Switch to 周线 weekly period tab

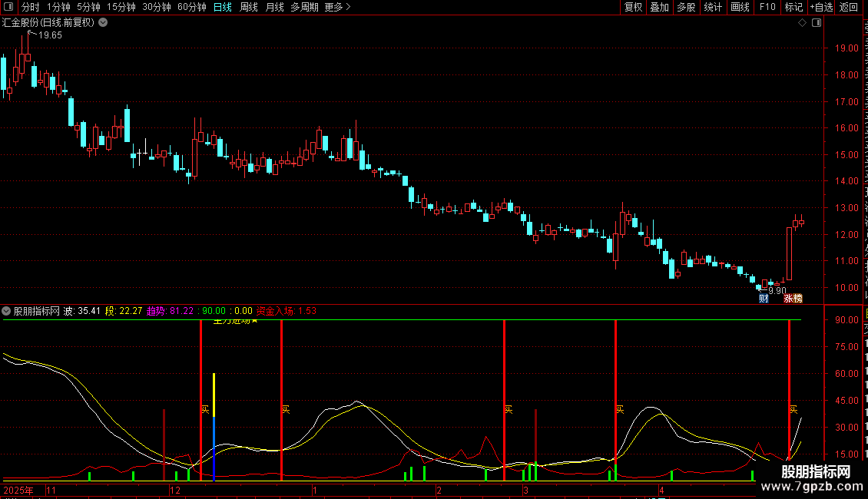(249, 7)
